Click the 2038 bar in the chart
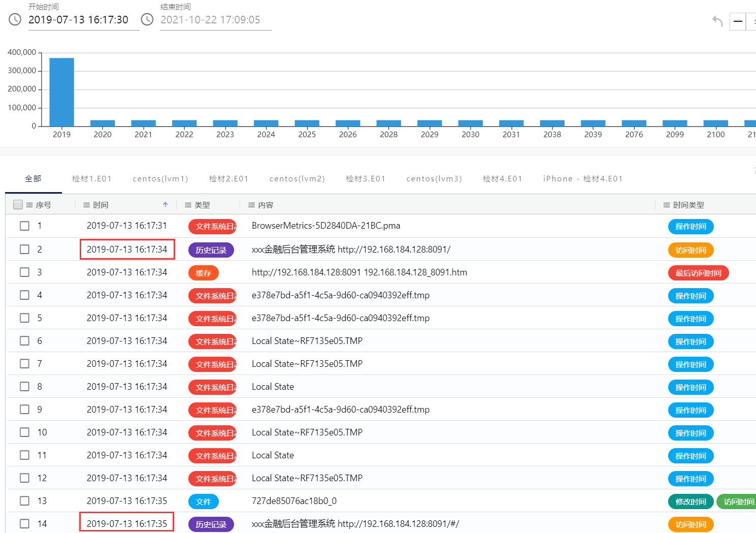The height and width of the screenshot is (533, 756). coord(552,123)
